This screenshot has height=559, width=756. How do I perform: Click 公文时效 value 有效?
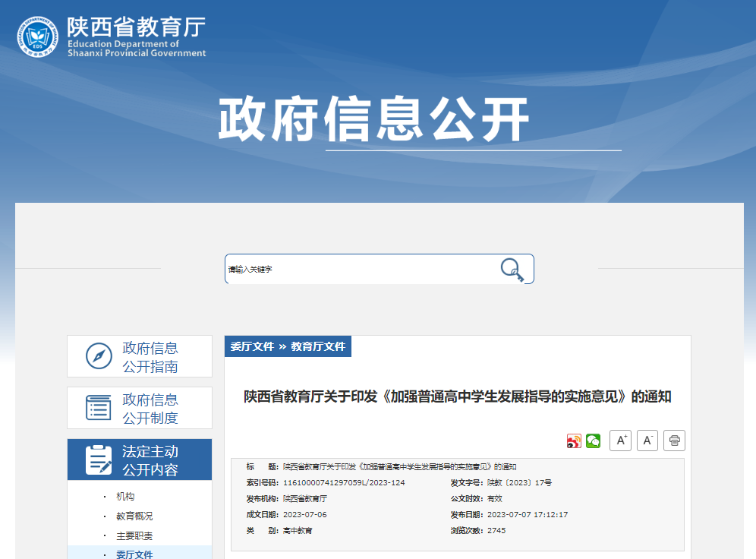[495, 499]
